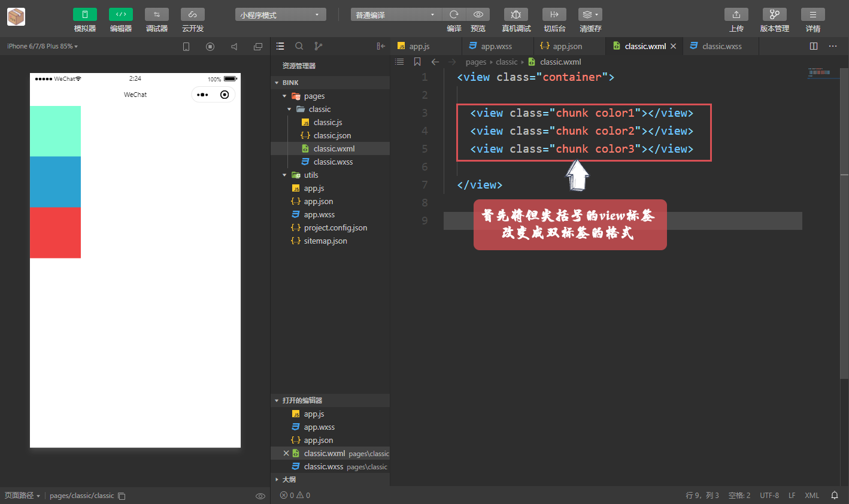Open the source control branch panel
The image size is (849, 504).
(x=319, y=46)
